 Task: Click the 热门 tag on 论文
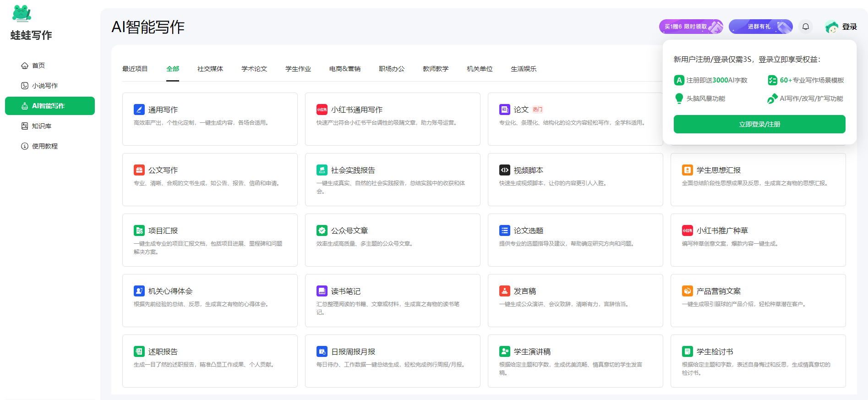(538, 110)
